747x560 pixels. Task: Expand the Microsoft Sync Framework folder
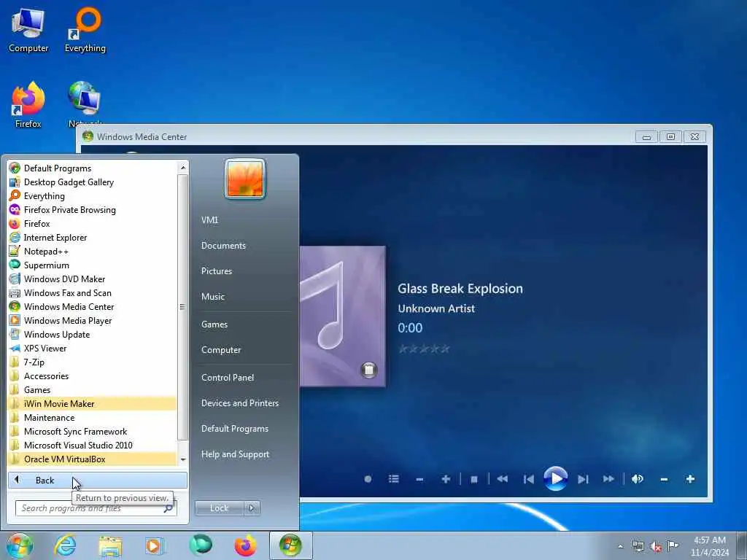click(x=93, y=431)
